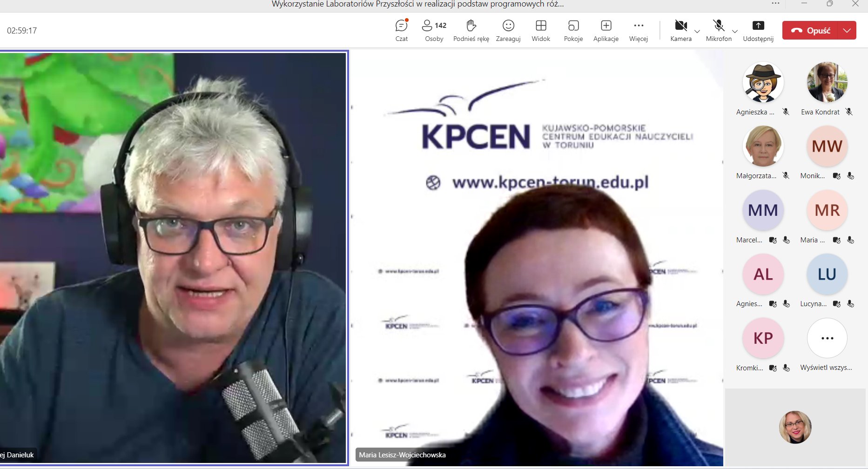Select Ewa Kondrat's profile picture
Viewport: 868px width, 469px height.
coord(827,82)
